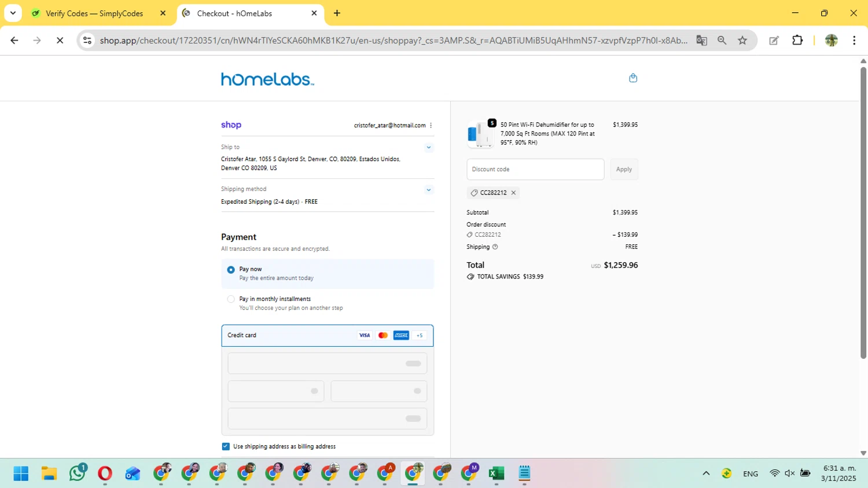Open Opera browser from the taskbar
This screenshot has height=488, width=868.
tap(105, 474)
